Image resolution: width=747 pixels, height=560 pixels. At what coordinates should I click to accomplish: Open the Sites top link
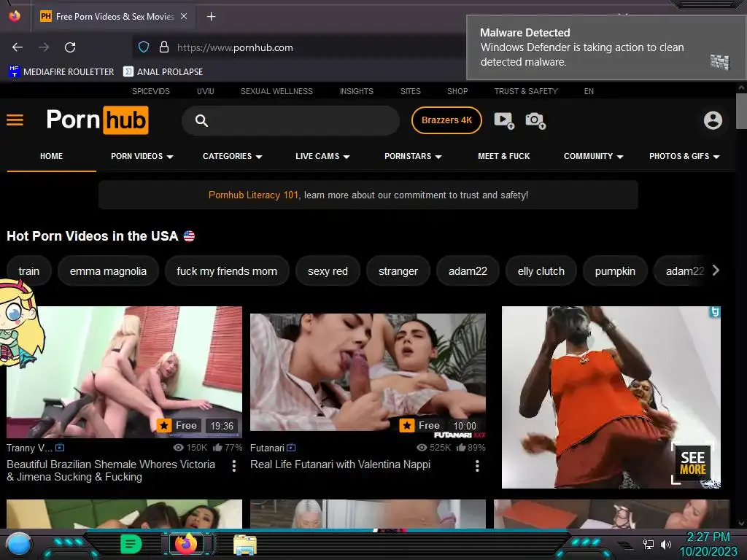[x=411, y=91]
